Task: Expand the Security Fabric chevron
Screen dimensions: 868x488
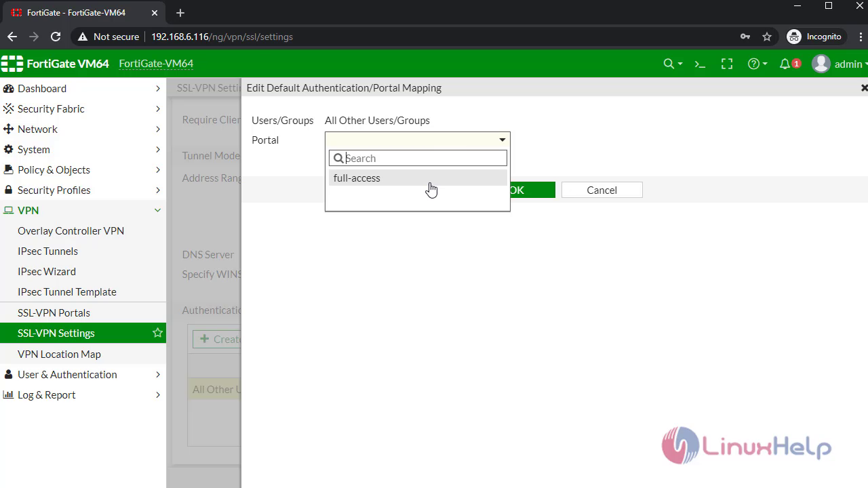Action: (x=157, y=108)
